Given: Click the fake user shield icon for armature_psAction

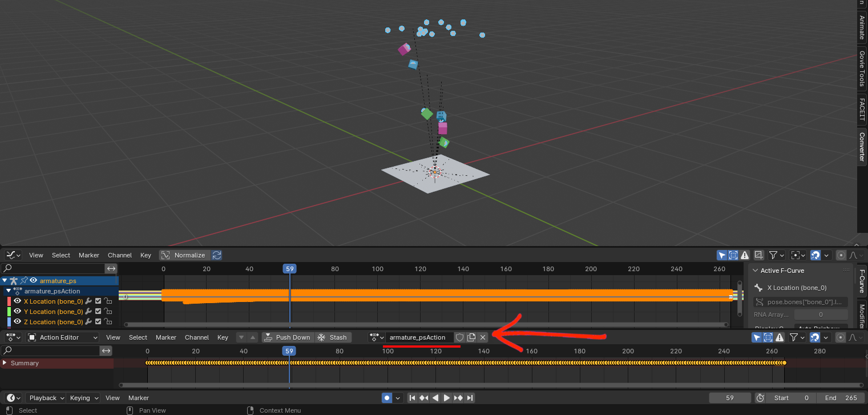Looking at the screenshot, I should pyautogui.click(x=459, y=337).
